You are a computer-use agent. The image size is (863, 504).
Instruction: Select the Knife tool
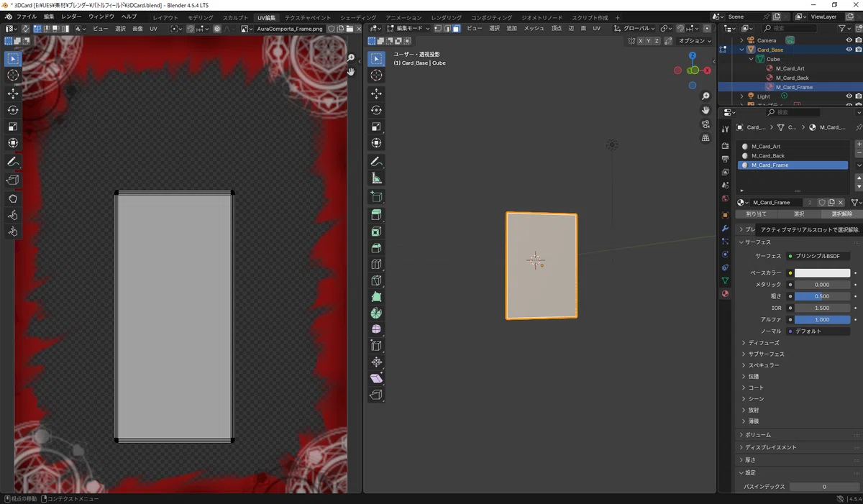click(x=376, y=281)
